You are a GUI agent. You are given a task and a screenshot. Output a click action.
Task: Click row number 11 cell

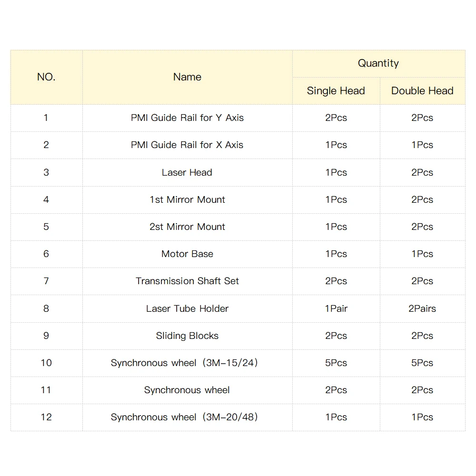tap(46, 390)
